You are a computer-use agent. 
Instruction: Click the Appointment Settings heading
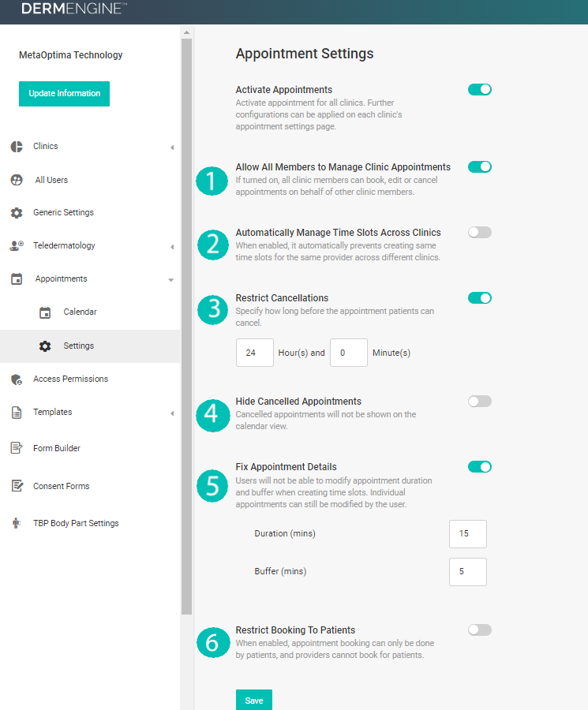click(x=305, y=54)
